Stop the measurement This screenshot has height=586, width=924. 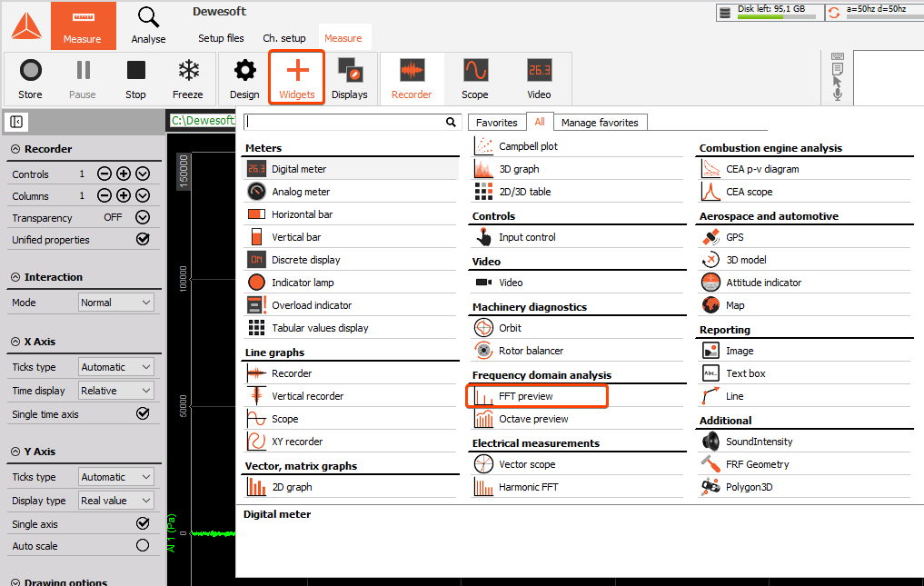135,78
